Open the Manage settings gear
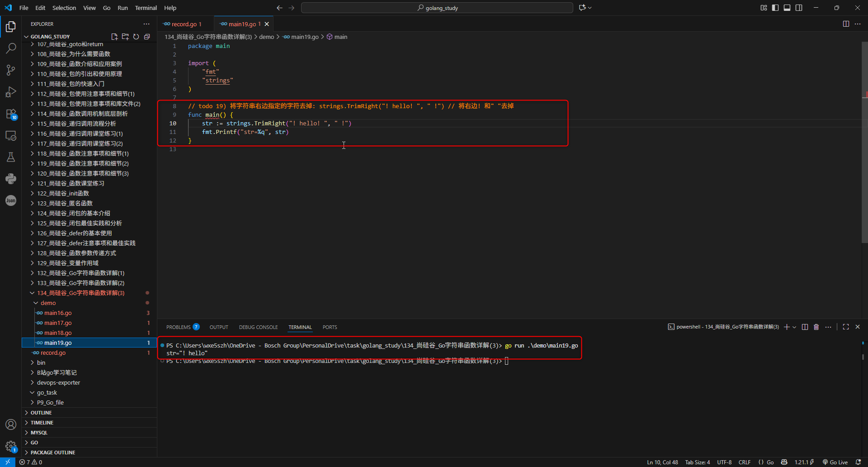This screenshot has width=868, height=467. [x=11, y=446]
